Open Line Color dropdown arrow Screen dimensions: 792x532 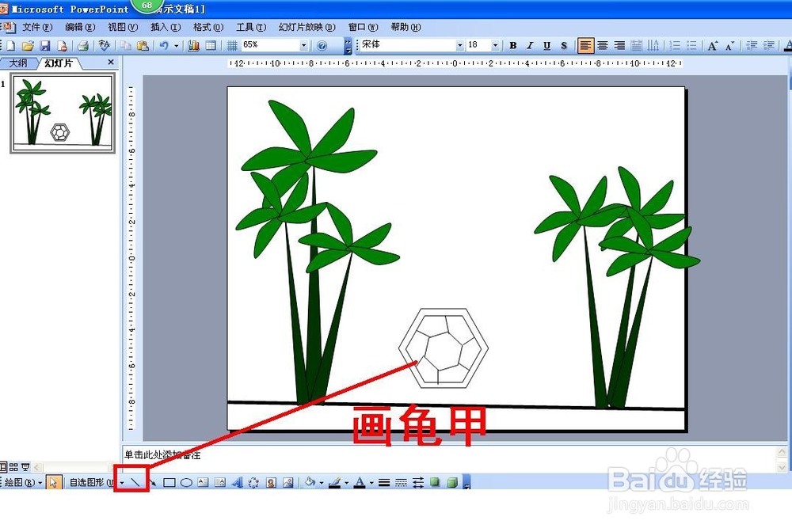click(347, 483)
